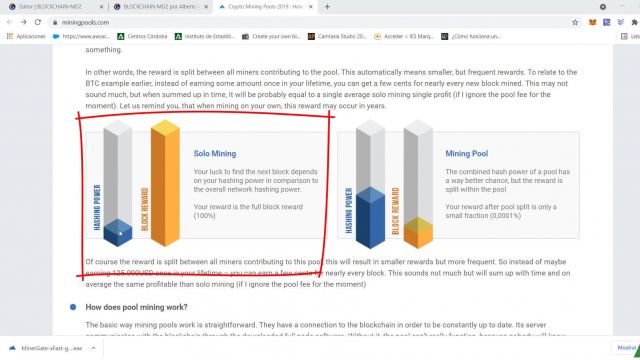The width and height of the screenshot is (640, 360).
Task: Open the Camtasia Studio bookmark
Action: click(x=337, y=36)
